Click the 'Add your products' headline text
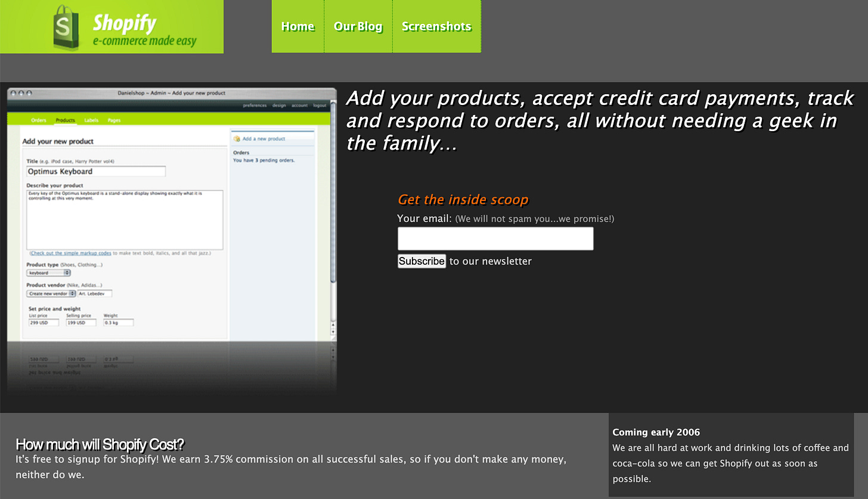Viewport: 868px width, 499px height. (x=600, y=120)
